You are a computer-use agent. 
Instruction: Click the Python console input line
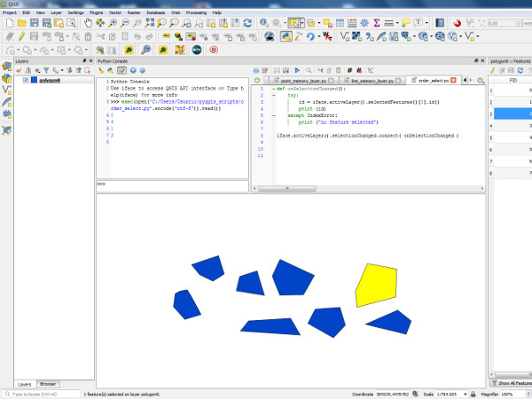click(172, 184)
